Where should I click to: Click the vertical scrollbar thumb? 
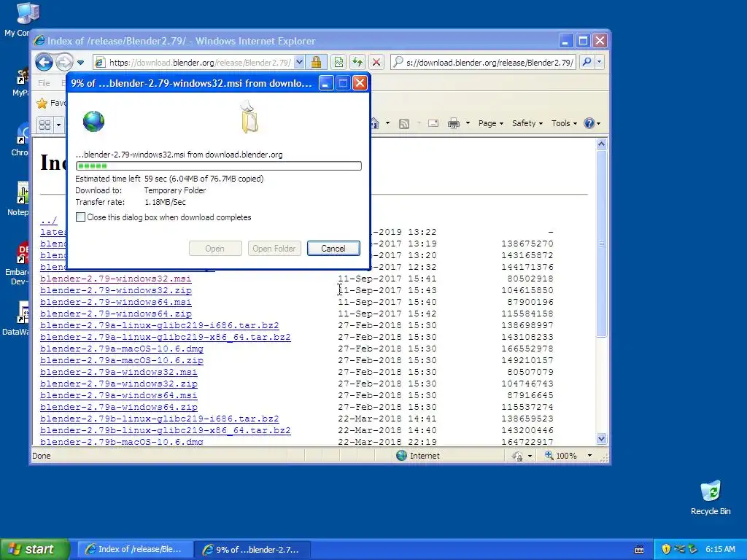pyautogui.click(x=601, y=244)
